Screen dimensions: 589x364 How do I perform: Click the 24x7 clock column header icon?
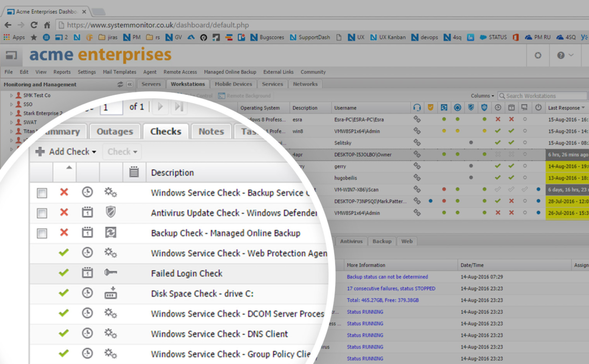point(498,107)
